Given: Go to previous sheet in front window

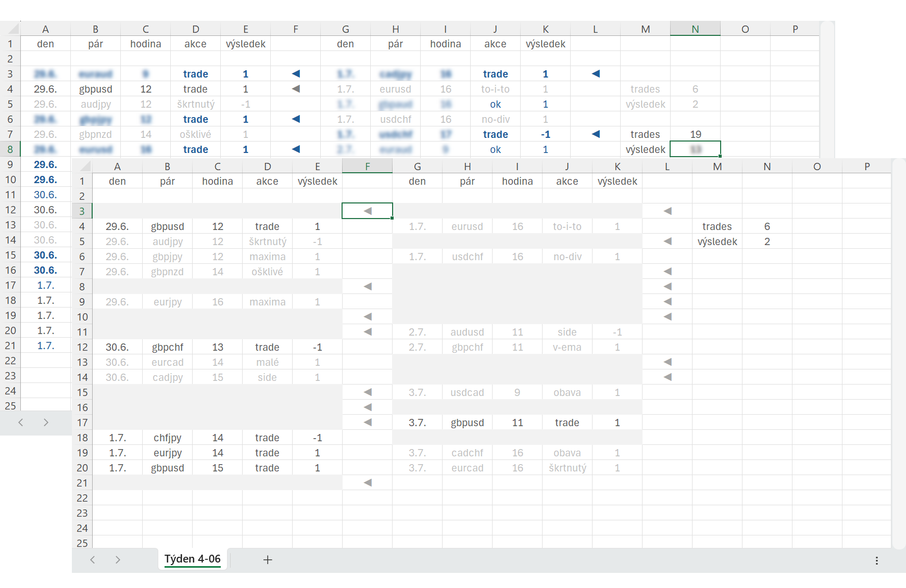Looking at the screenshot, I should 93,560.
